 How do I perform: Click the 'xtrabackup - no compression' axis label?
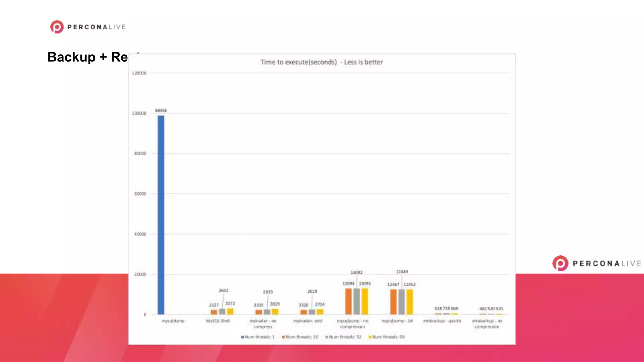pos(487,324)
